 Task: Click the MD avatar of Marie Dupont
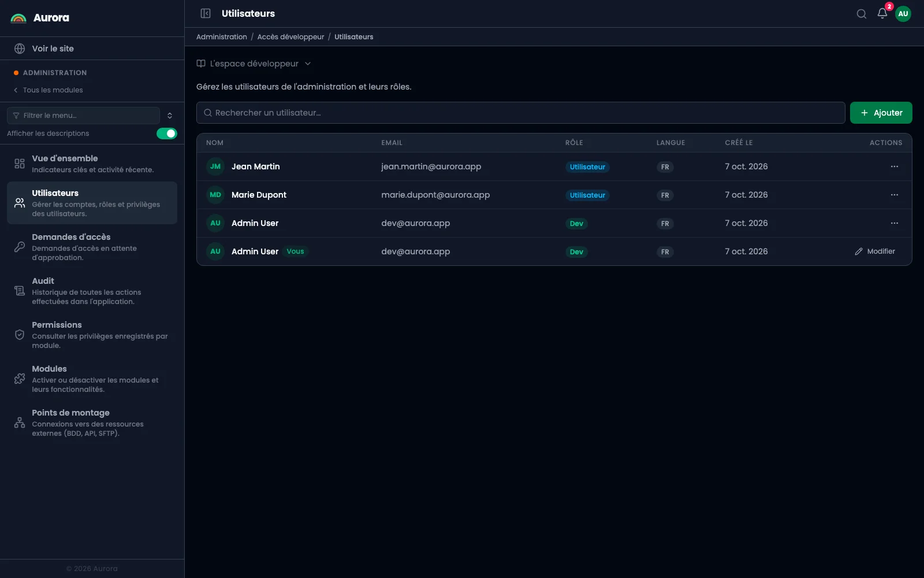(x=215, y=195)
